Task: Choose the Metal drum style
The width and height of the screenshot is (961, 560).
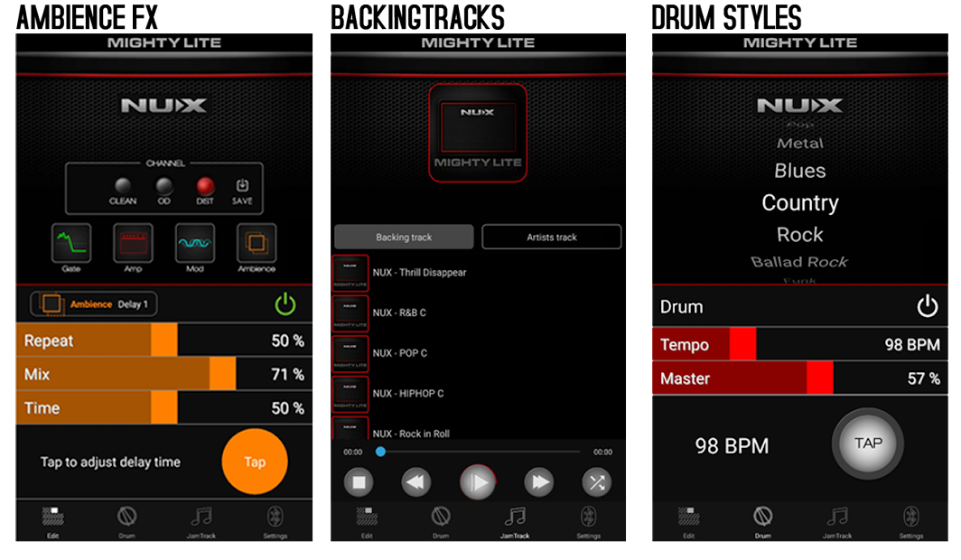Action: 800,144
